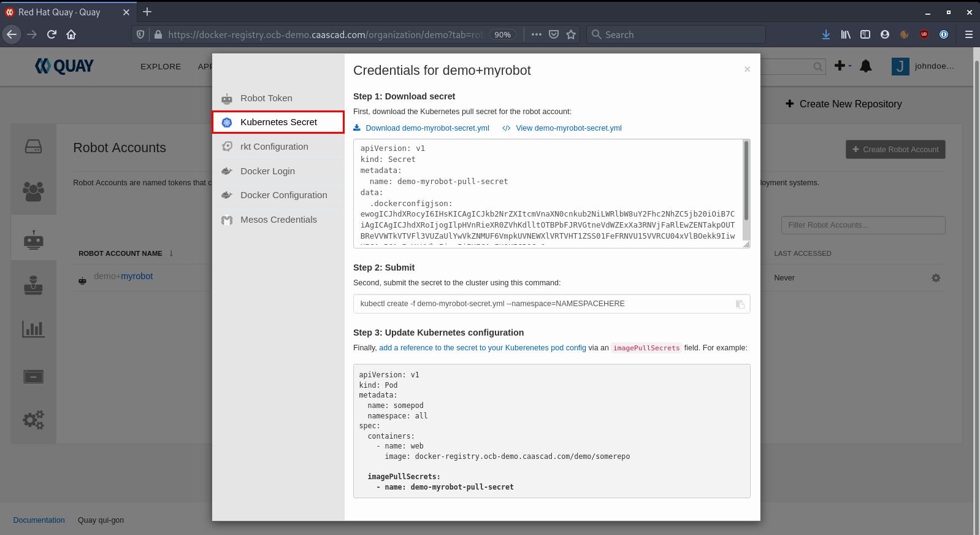Open Firefox downloads panel
The height and width of the screenshot is (535, 980).
(x=826, y=34)
